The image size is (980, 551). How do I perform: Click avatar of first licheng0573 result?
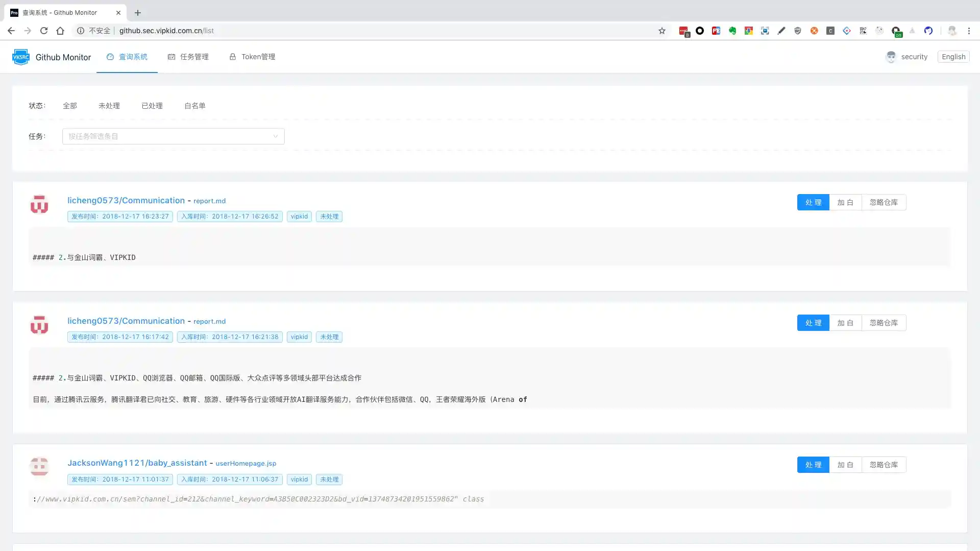click(39, 204)
